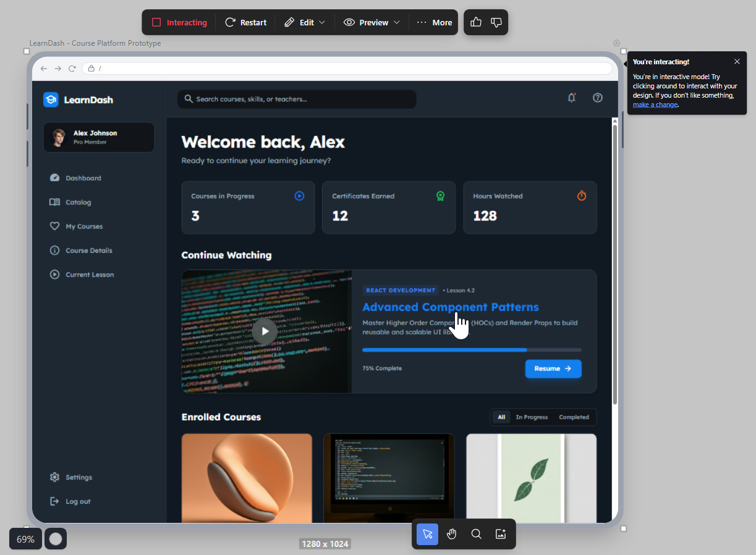Select the pointer cursor tool

427,534
